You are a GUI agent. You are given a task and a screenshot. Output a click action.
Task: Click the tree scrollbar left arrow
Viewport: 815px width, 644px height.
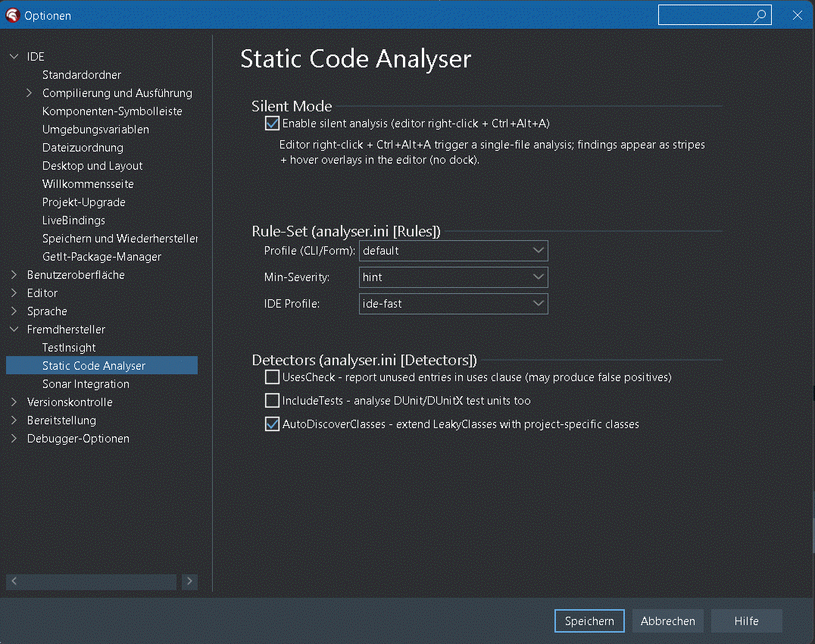point(14,581)
